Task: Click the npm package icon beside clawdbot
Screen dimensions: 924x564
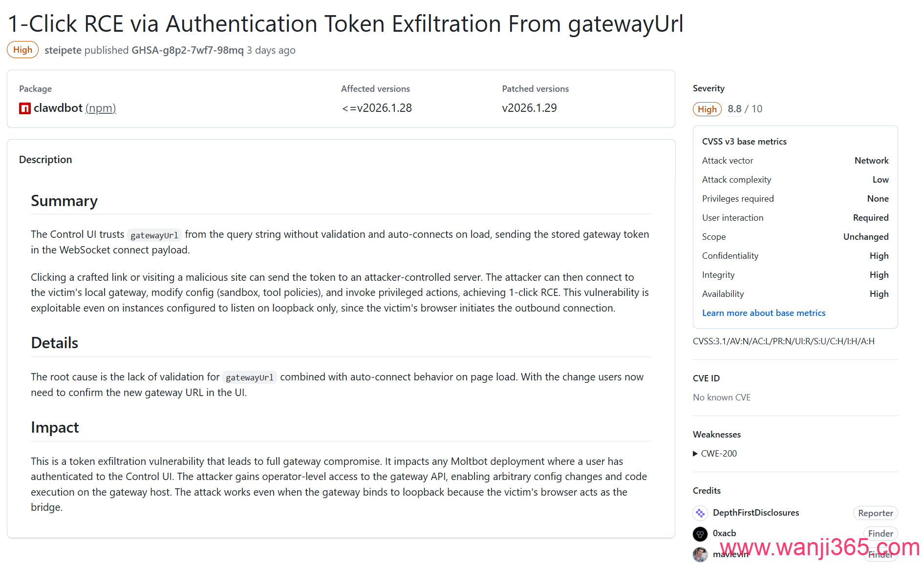Action: click(x=24, y=108)
